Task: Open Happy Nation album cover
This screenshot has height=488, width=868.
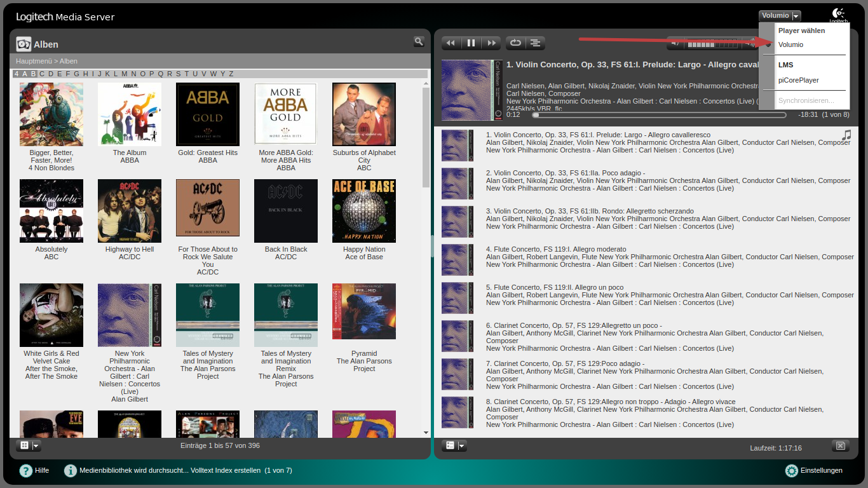Action: coord(364,211)
